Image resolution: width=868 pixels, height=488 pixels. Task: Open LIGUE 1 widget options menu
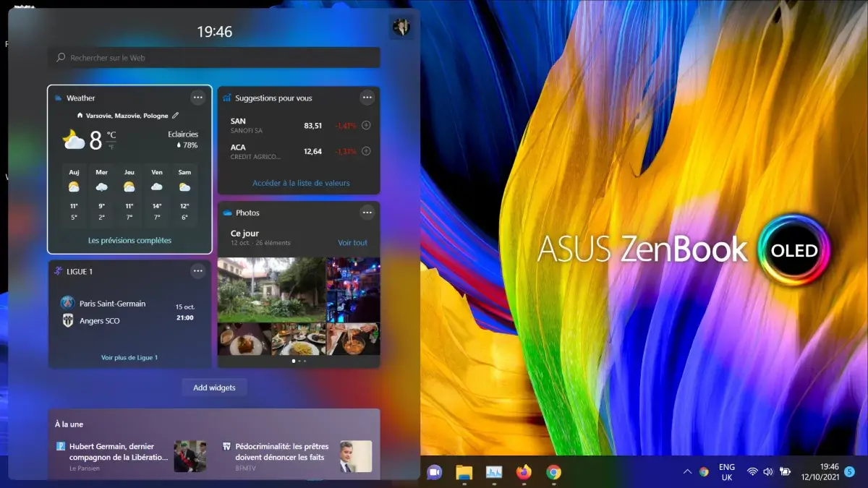(x=198, y=271)
